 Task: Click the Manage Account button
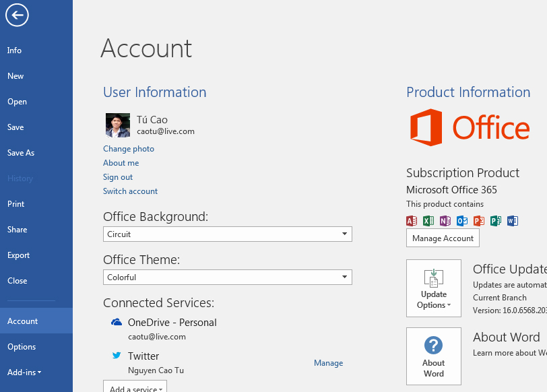point(443,238)
